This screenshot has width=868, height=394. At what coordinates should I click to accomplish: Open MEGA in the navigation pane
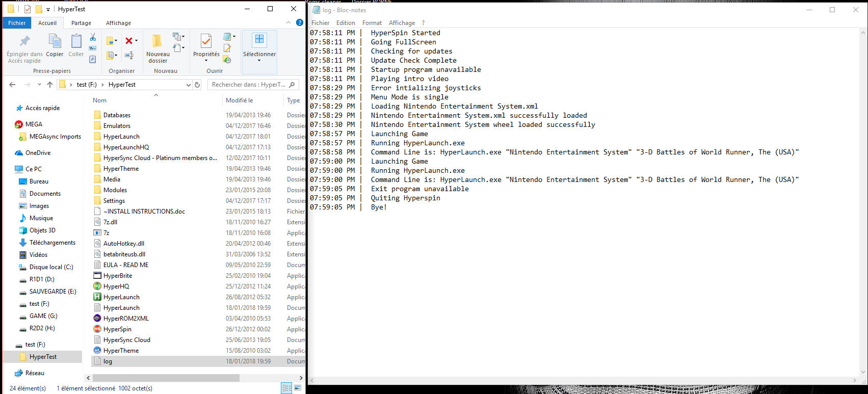34,124
